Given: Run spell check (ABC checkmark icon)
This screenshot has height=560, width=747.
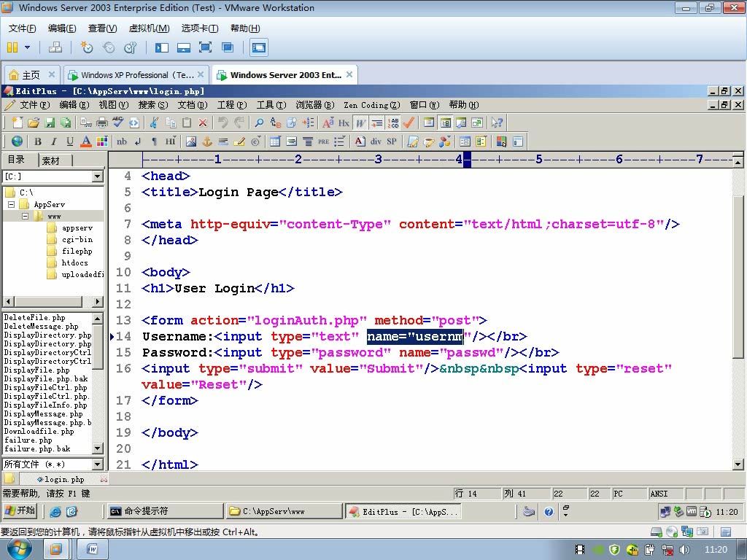Looking at the screenshot, I should click(x=117, y=122).
